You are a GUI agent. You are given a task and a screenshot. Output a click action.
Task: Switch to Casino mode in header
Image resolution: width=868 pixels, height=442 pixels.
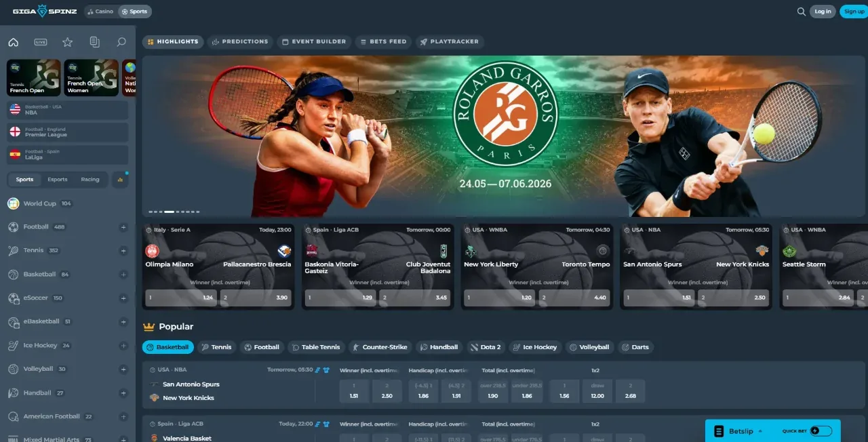(x=100, y=12)
